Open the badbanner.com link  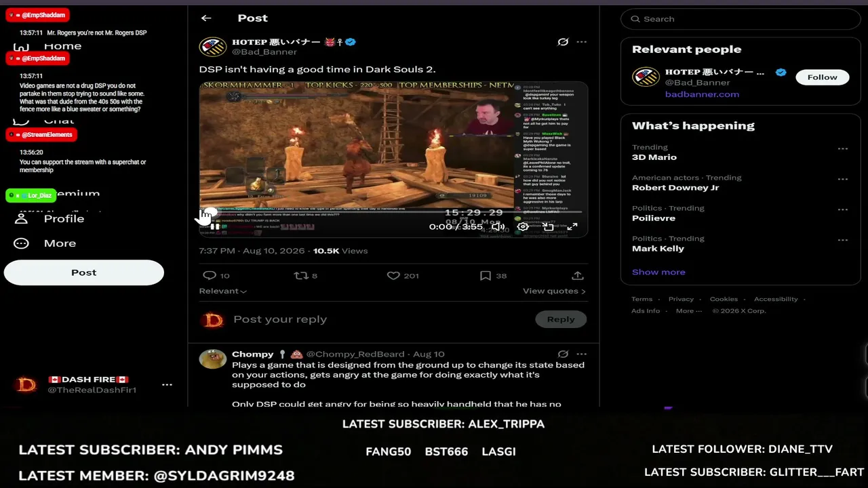(702, 94)
